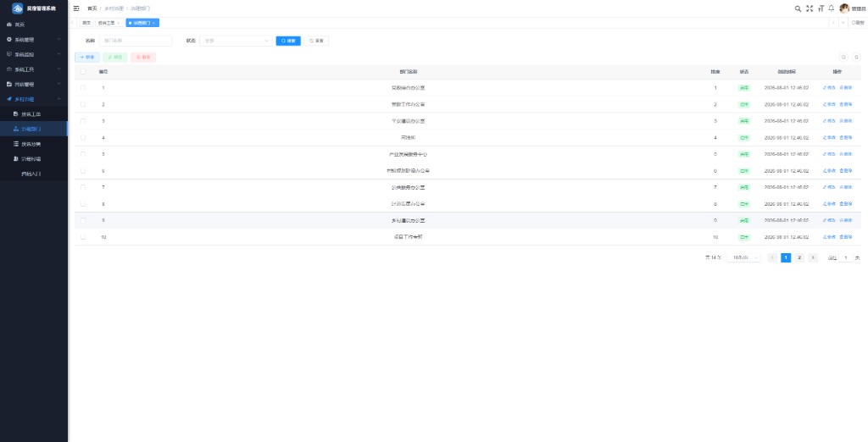Tick the checkbox of row 8
Viewport: 868px width, 442px height.
[83, 203]
